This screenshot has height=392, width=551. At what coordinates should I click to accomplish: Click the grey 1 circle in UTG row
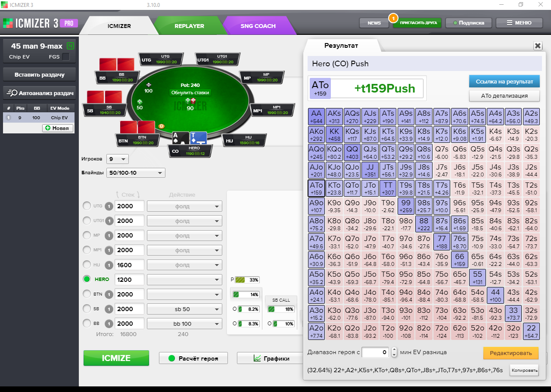109,207
